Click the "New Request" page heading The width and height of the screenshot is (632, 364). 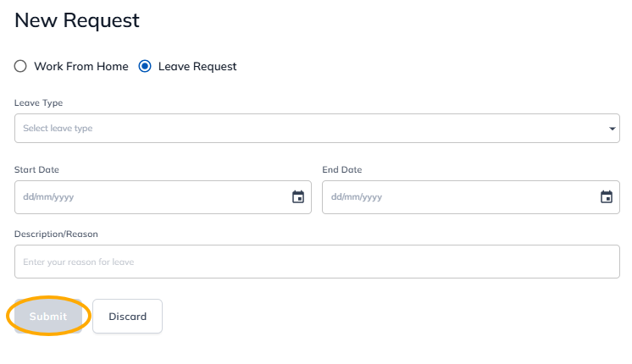click(x=77, y=21)
